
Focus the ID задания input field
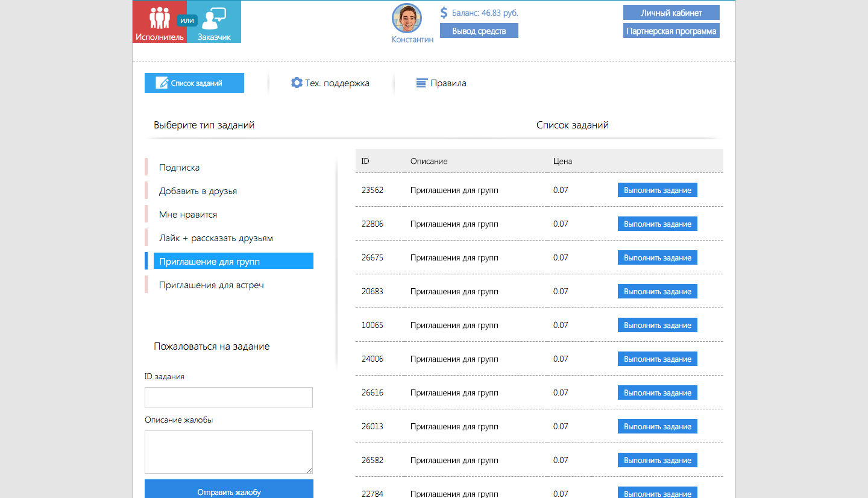[228, 398]
